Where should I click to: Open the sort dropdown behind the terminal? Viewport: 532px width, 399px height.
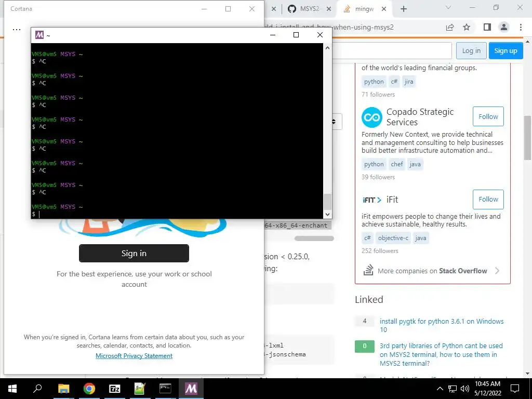point(337,122)
